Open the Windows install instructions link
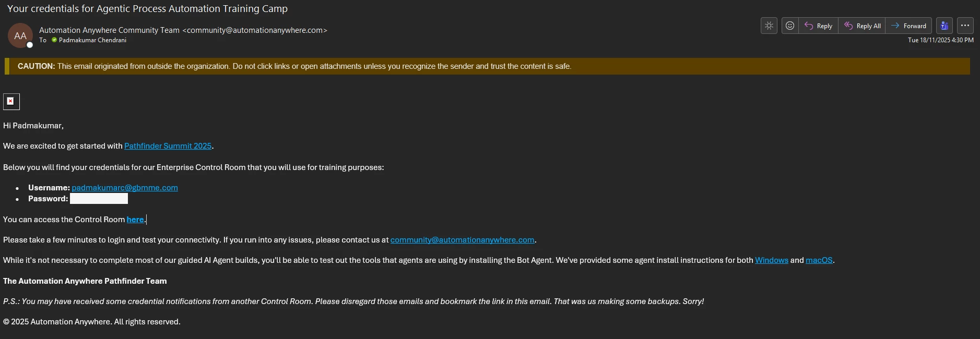 [771, 260]
